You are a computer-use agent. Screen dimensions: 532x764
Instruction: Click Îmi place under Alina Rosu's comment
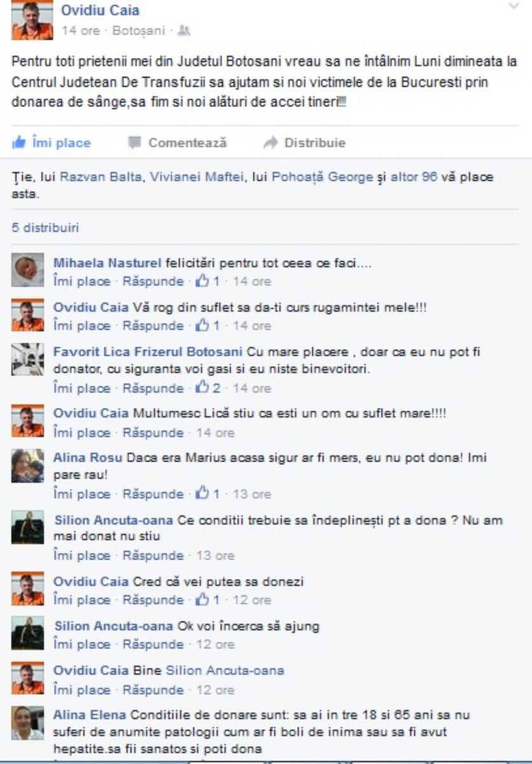pos(81,494)
